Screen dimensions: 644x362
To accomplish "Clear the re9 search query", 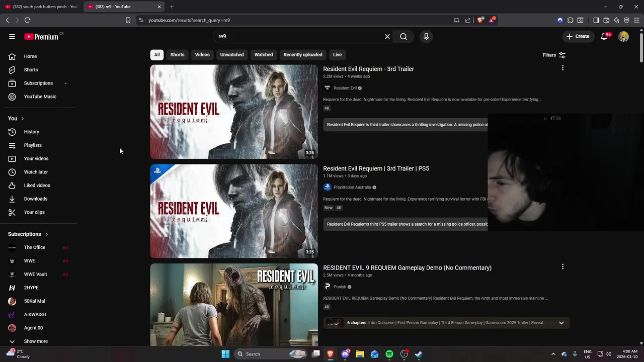I will tap(387, 36).
